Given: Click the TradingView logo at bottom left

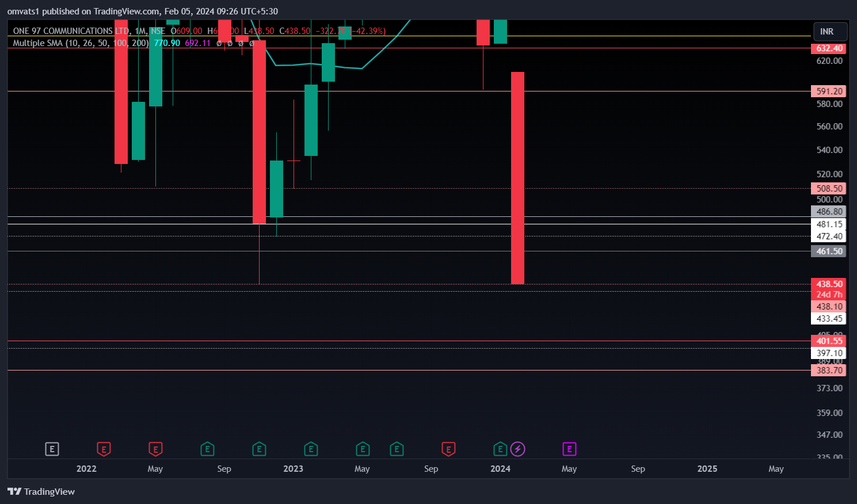Looking at the screenshot, I should point(41,491).
